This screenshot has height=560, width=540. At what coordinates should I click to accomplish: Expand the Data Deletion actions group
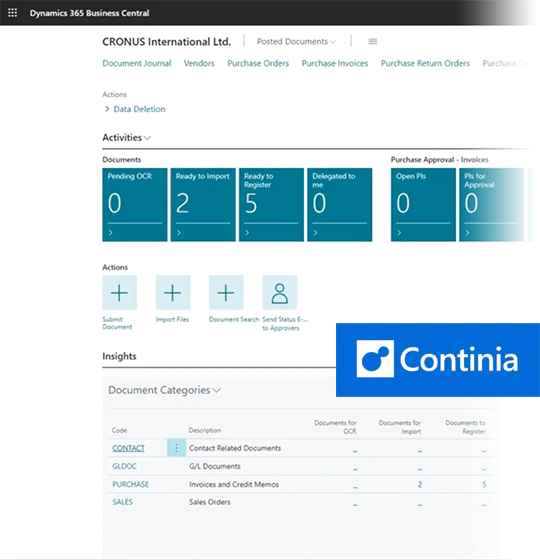click(135, 109)
